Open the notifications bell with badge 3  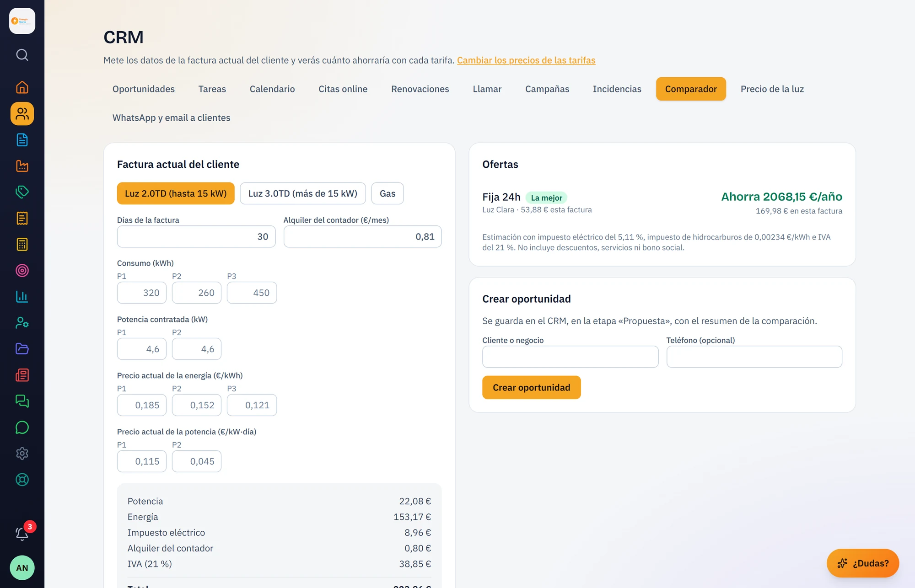pos(22,534)
